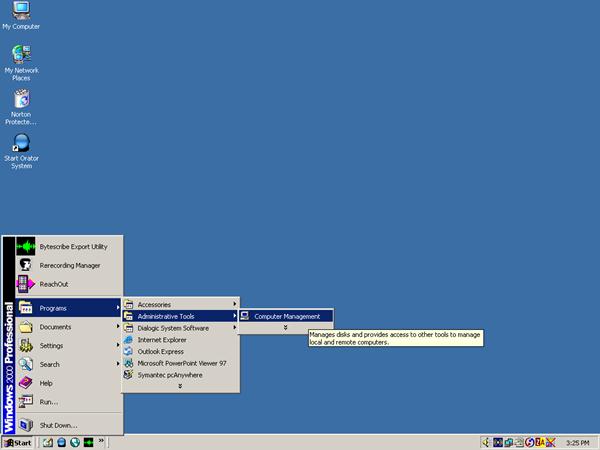
Task: Choose Shut Down... from the Start menu
Action: tap(69, 425)
